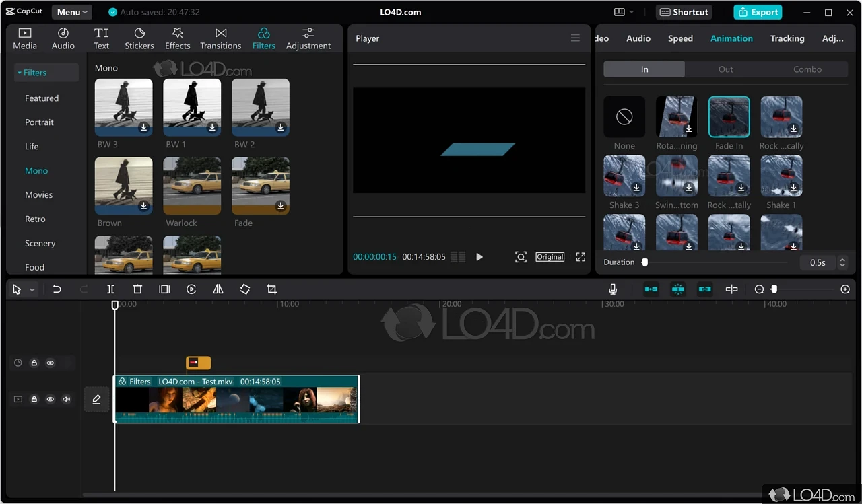Select the Out animation tab
The image size is (862, 504).
[726, 69]
